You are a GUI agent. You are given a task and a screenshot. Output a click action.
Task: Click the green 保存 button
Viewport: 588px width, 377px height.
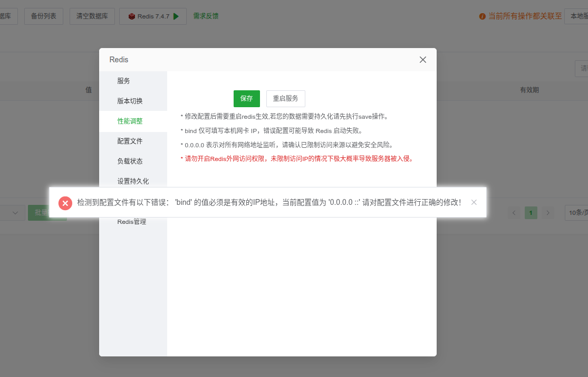[x=246, y=99]
